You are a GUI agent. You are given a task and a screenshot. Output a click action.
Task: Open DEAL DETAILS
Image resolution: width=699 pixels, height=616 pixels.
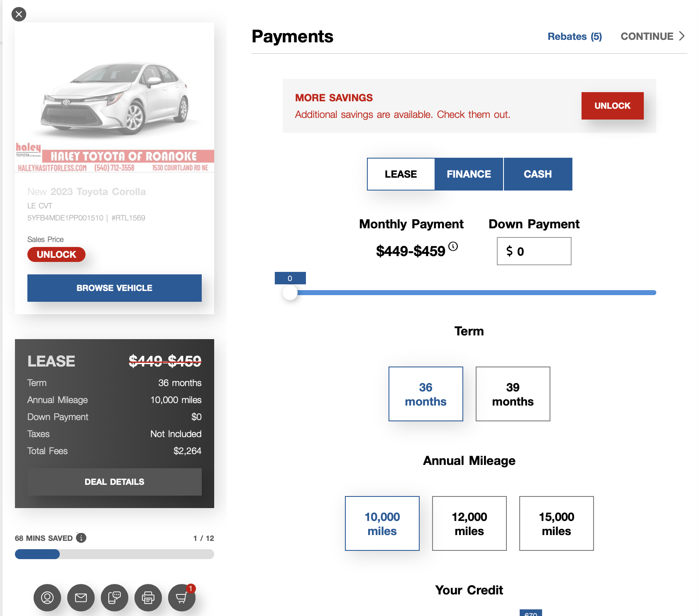pos(115,482)
